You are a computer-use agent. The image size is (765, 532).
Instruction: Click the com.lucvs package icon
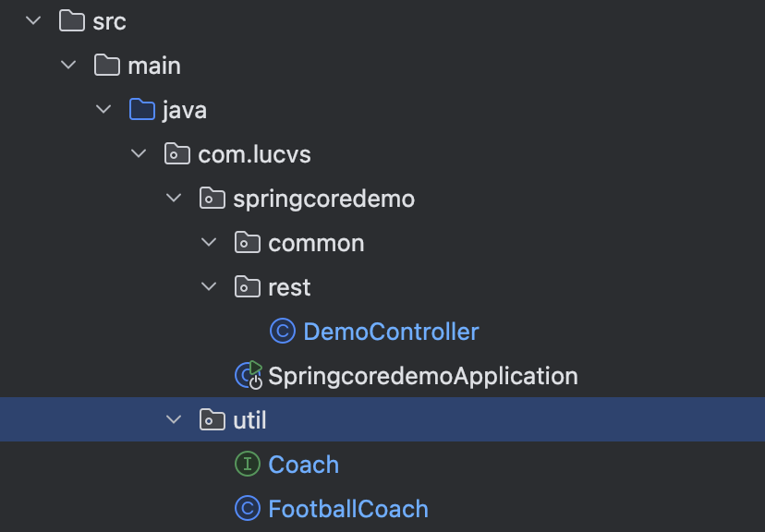point(176,154)
